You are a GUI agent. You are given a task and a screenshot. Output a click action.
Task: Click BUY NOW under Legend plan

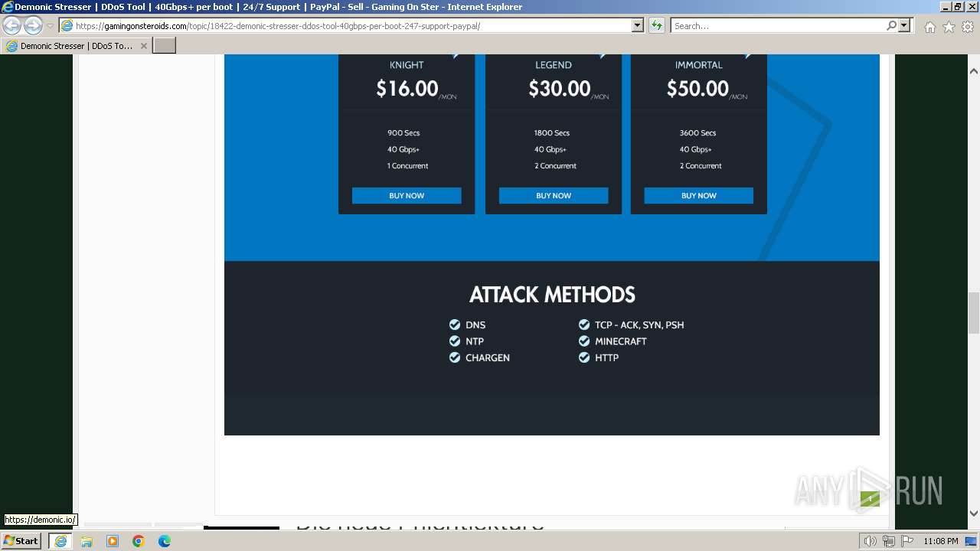pyautogui.click(x=554, y=195)
